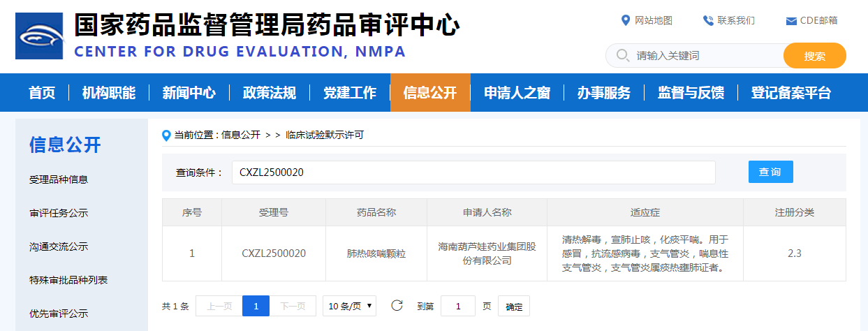Open the 信息公开 navigation tab
The image size is (868, 331).
pyautogui.click(x=430, y=93)
